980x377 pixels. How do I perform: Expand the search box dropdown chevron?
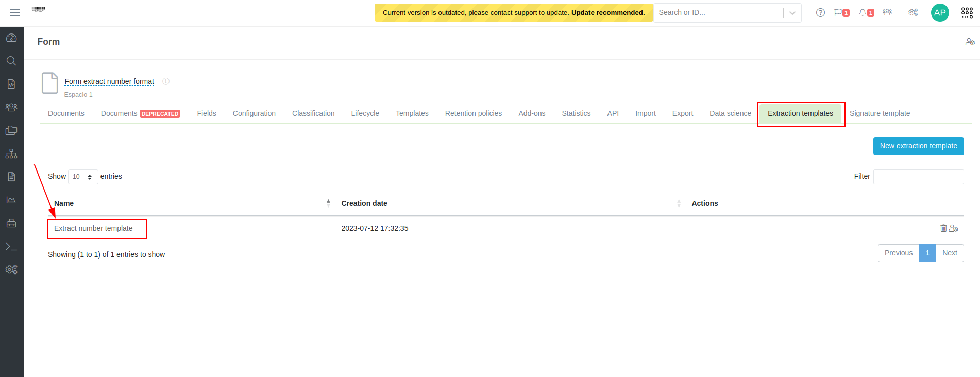[792, 13]
